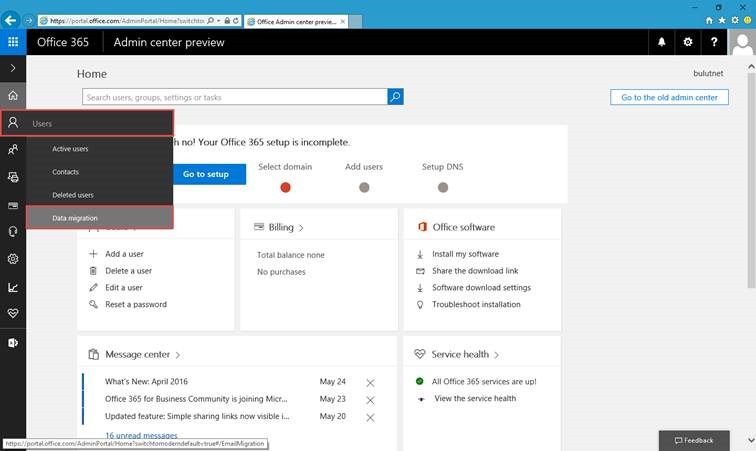Image resolution: width=756 pixels, height=451 pixels.
Task: Dismiss the May 20 message
Action: click(x=370, y=417)
